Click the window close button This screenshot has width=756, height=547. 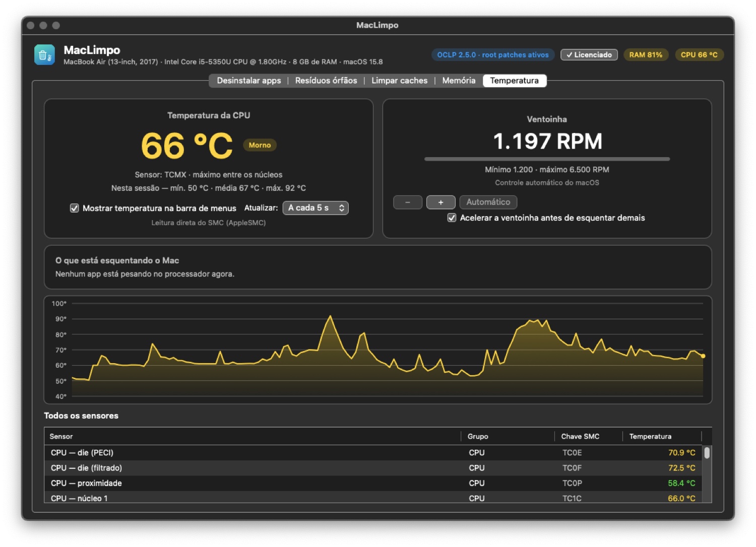point(30,25)
